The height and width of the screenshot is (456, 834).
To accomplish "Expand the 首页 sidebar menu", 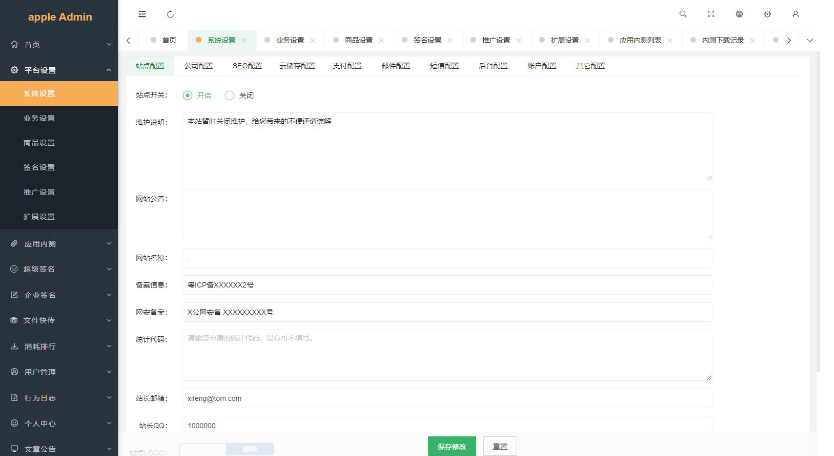I will 58,45.
